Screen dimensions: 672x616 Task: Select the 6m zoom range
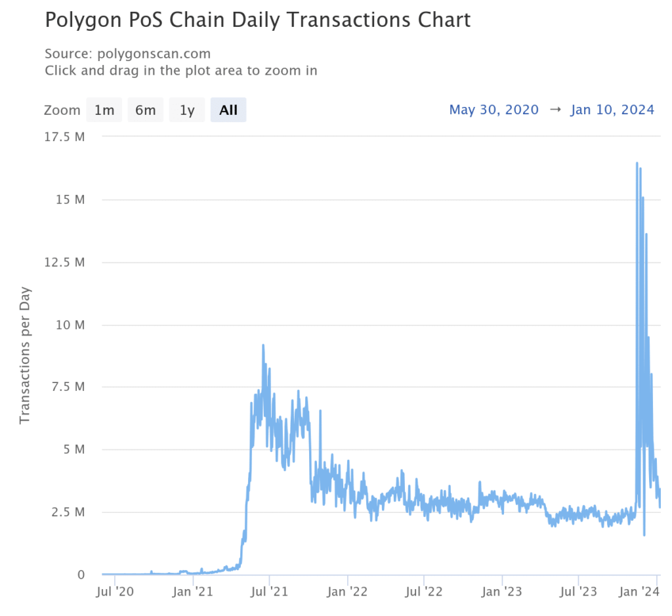coord(146,110)
